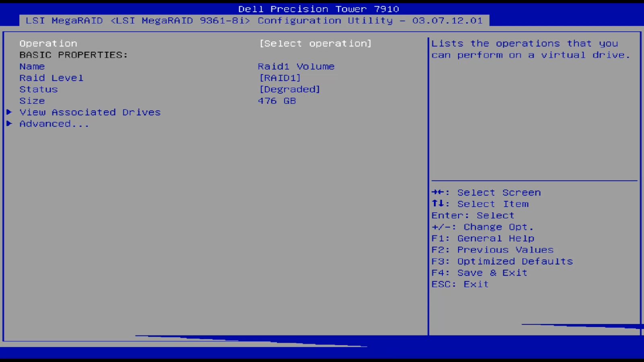Click the F2 Previous Values entry
Screen dimensions: 644x362
click(x=492, y=250)
